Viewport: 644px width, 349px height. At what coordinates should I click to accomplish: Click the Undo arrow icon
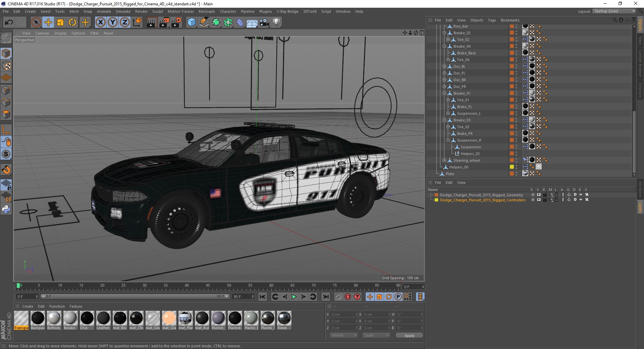[9, 22]
